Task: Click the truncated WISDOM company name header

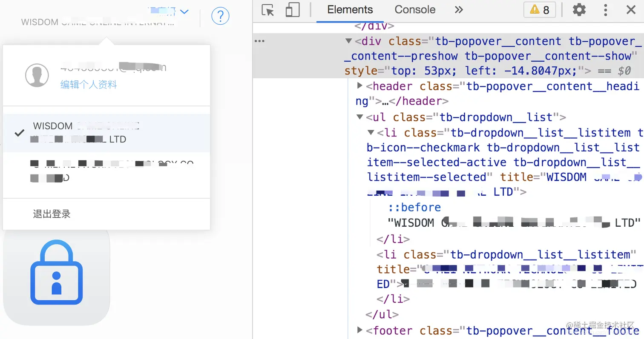Action: [x=98, y=22]
